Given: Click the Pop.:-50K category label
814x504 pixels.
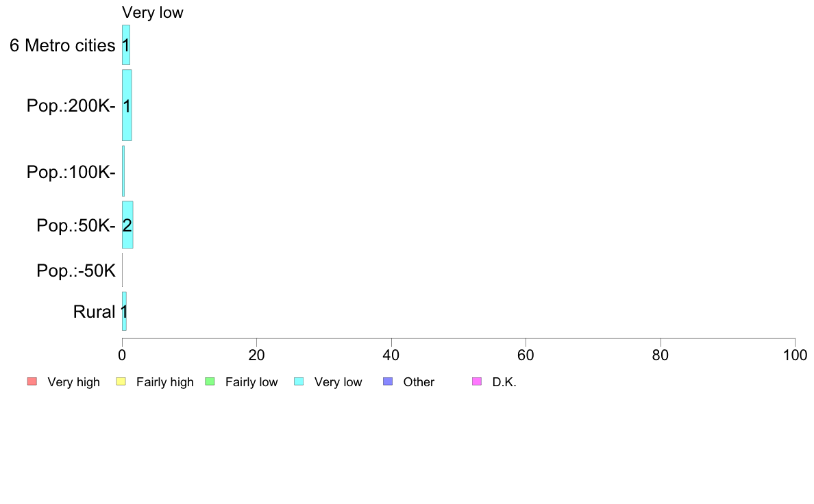Looking at the screenshot, I should (76, 270).
